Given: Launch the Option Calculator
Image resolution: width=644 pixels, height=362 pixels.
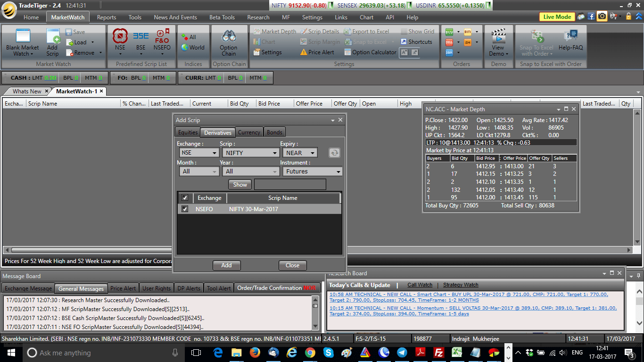Looking at the screenshot, I should [x=370, y=52].
